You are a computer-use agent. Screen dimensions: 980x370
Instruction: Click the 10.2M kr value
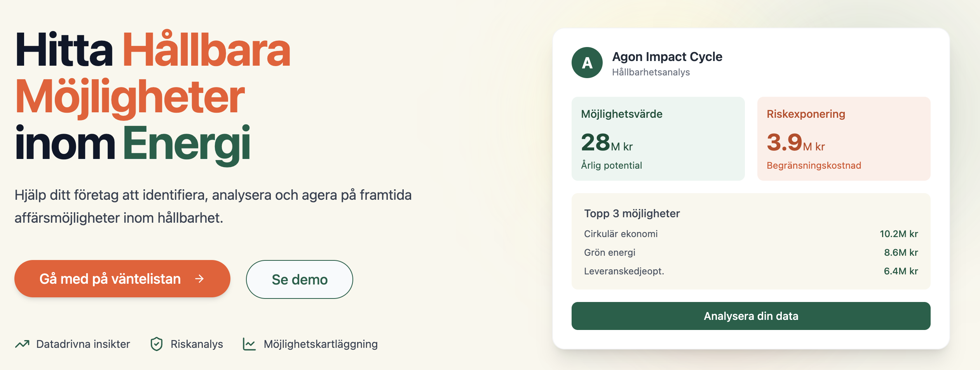898,234
